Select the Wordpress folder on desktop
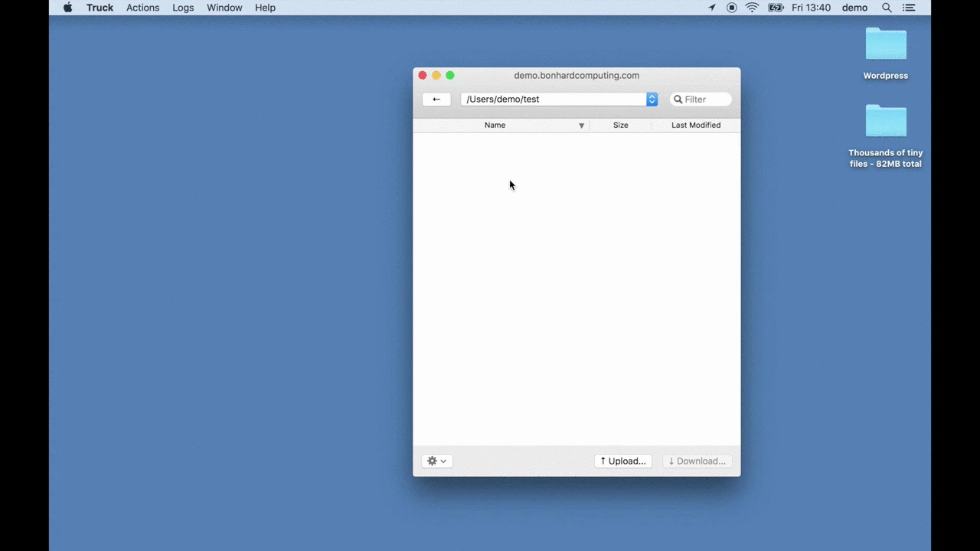This screenshot has width=980, height=551. click(x=886, y=53)
